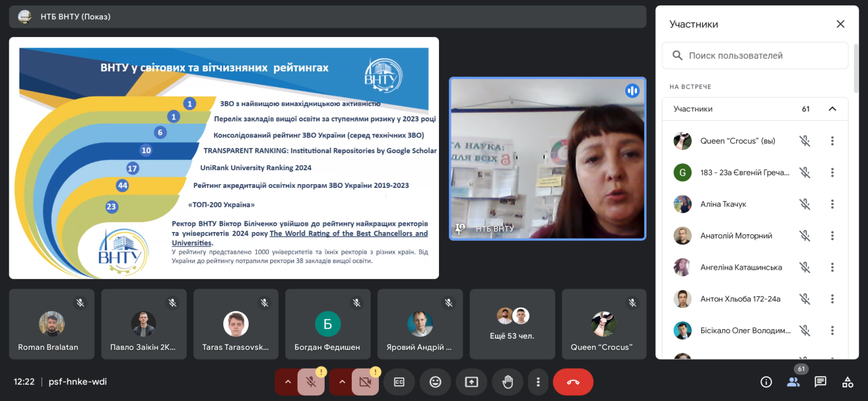Leave call with the red hang-up button
The image size is (868, 401).
573,382
